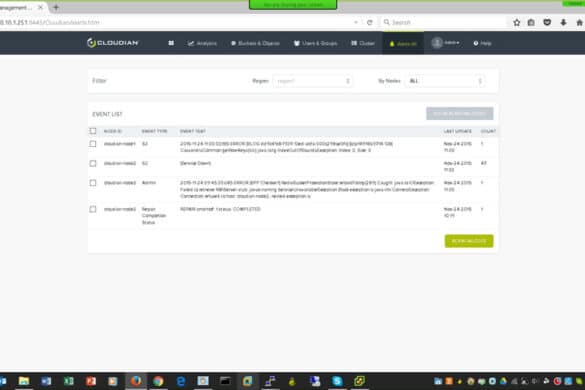The height and width of the screenshot is (390, 585).
Task: Close the Management browser tab
Action: pos(40,7)
